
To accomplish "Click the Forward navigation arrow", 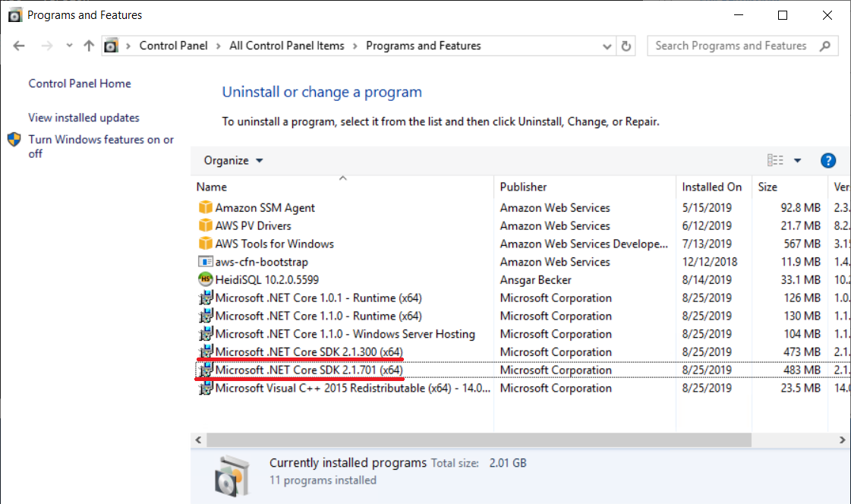I will tap(46, 46).
